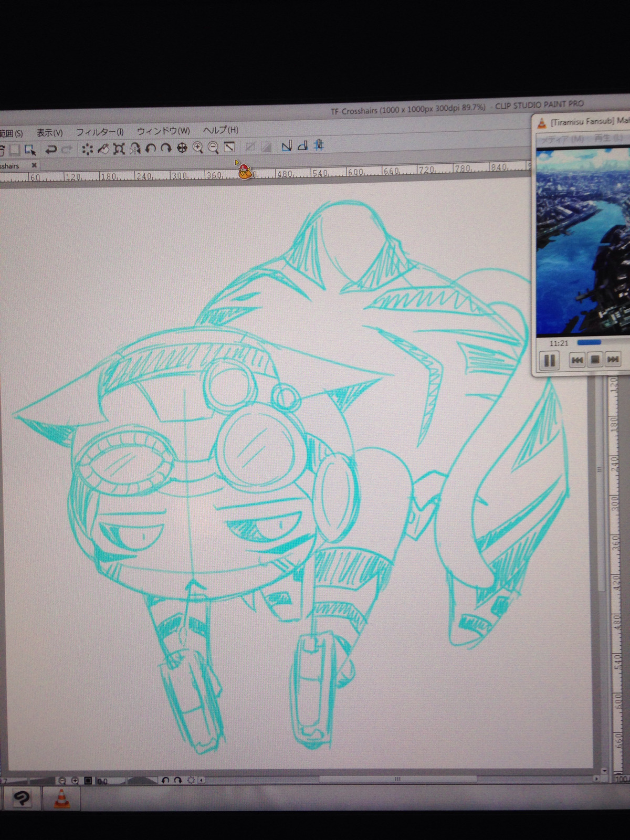The height and width of the screenshot is (840, 630).
Task: Click the 11:21 elapsed time in VLC
Action: [559, 343]
